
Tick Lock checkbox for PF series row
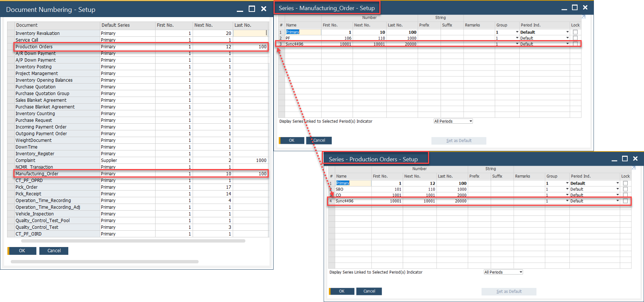point(575,38)
